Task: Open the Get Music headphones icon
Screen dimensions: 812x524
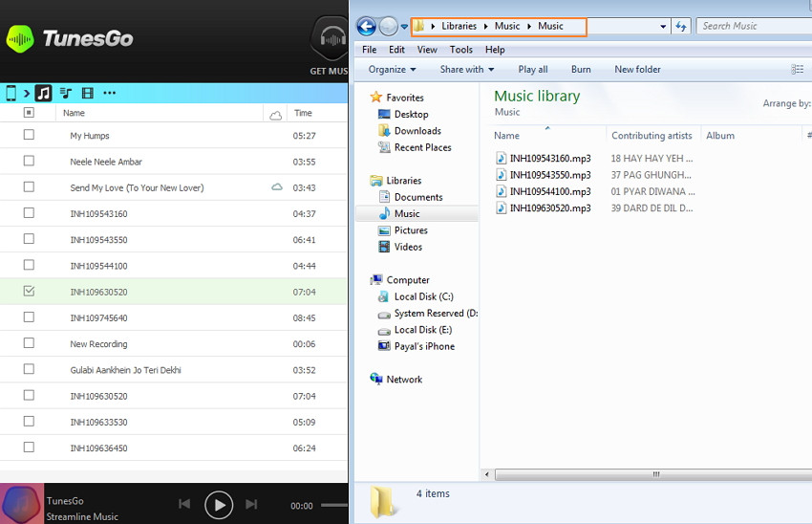Action: [x=331, y=39]
